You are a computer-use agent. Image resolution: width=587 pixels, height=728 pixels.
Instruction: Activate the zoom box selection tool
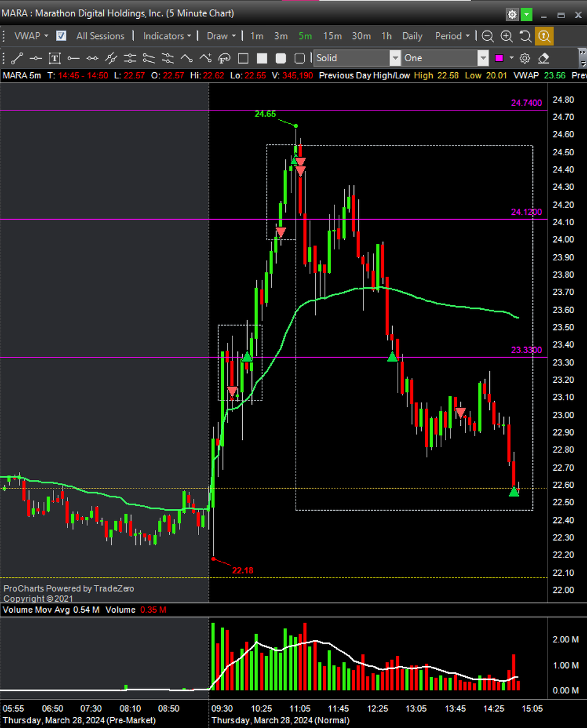[x=544, y=36]
